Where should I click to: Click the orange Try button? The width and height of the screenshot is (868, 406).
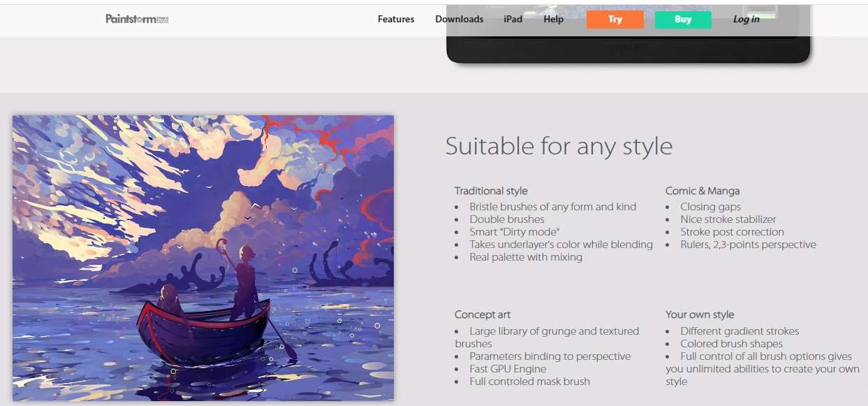(615, 20)
